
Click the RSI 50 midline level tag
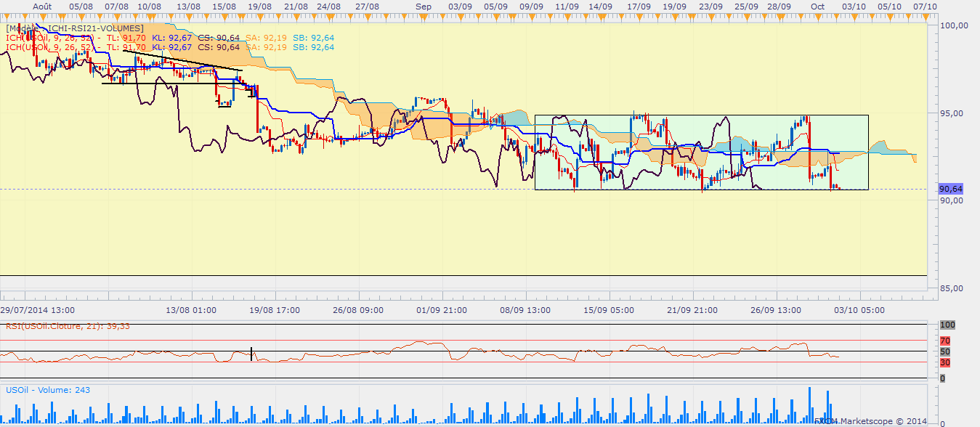pos(945,351)
